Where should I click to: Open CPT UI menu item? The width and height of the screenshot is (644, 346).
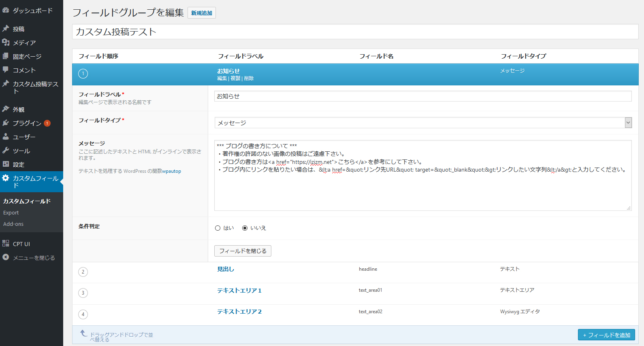(21, 244)
